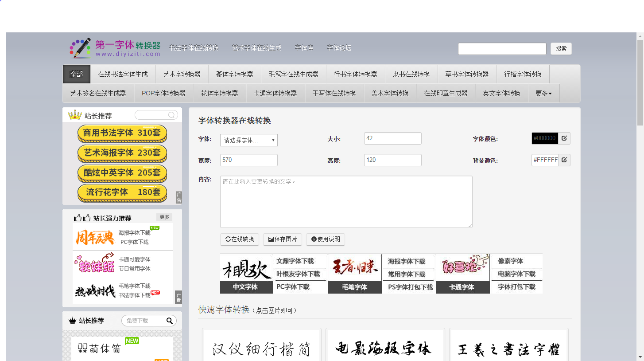Open 行书字体转换器 category
644x361 pixels.
pos(356,74)
